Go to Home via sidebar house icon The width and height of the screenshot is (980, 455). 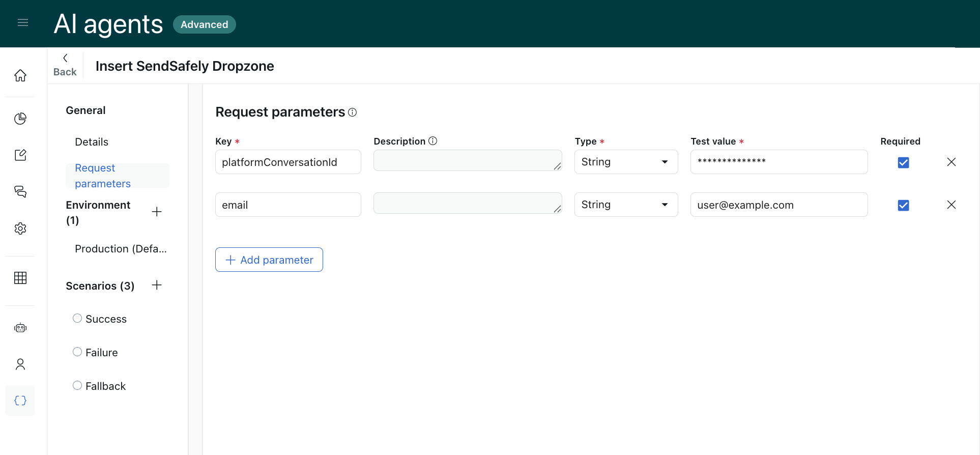click(20, 75)
